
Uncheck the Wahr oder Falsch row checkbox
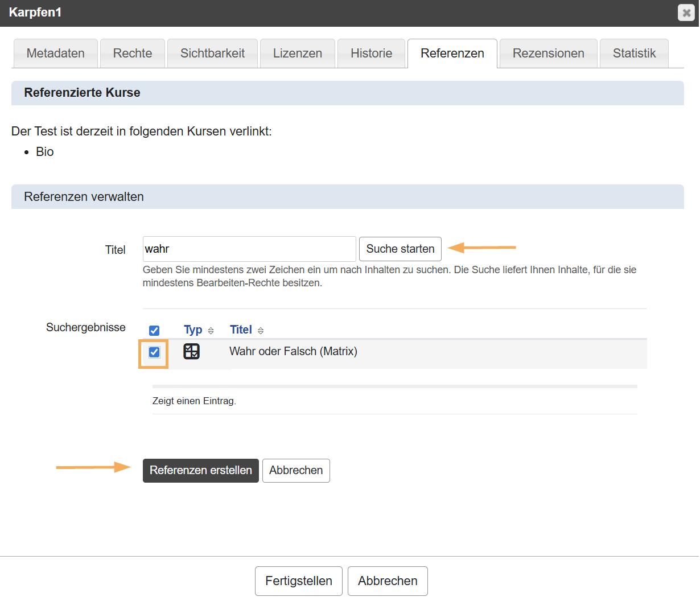coord(154,352)
